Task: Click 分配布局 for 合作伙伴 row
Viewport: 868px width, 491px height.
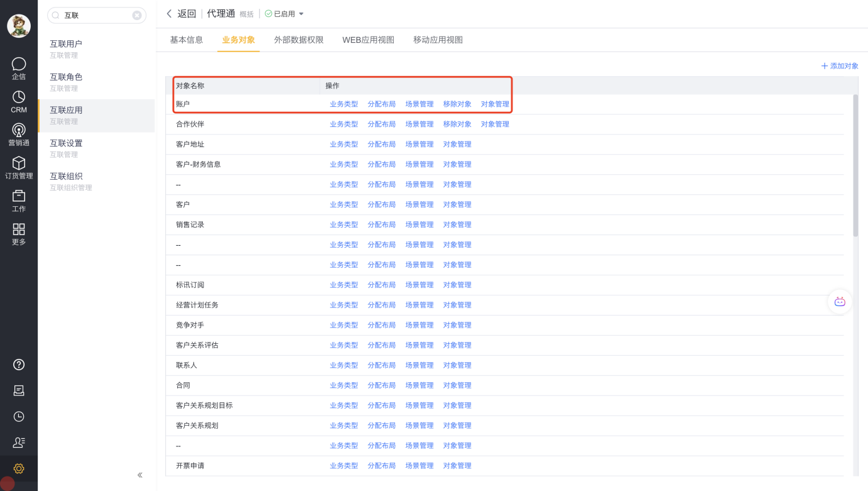Action: (x=382, y=124)
